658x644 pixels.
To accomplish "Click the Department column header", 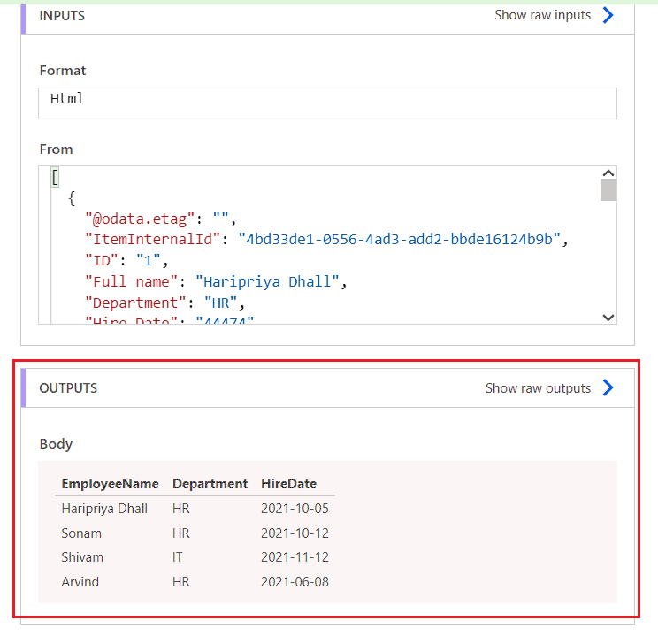I will coord(210,484).
